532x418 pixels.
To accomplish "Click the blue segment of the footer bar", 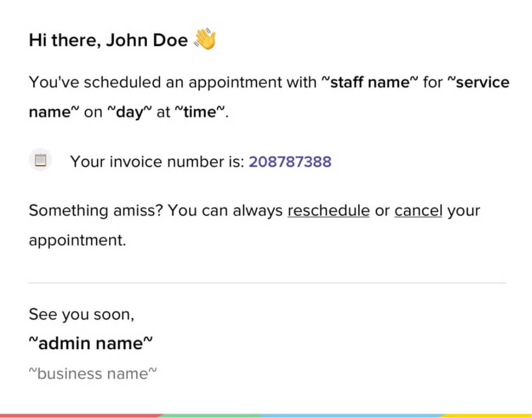I will pos(352,415).
